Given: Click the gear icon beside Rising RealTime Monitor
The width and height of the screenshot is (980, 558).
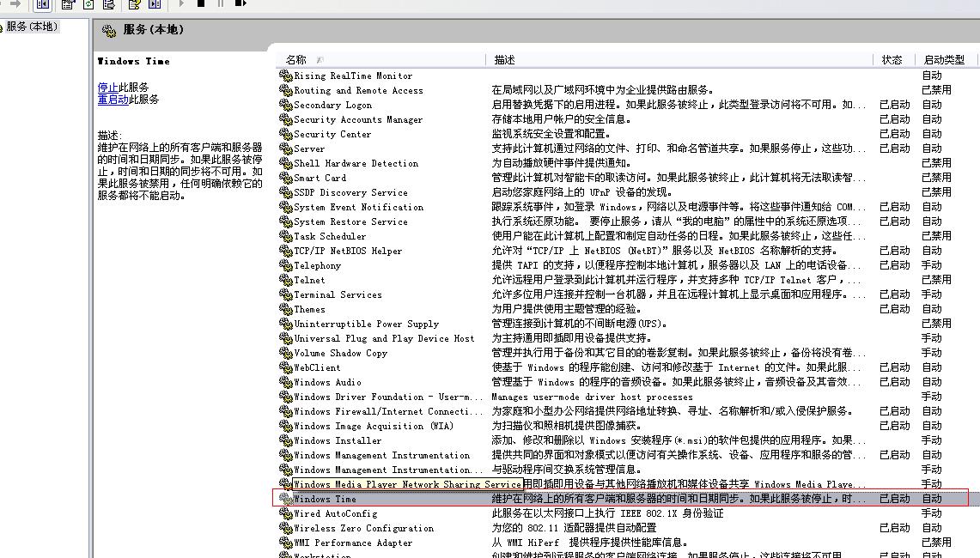Looking at the screenshot, I should point(286,76).
